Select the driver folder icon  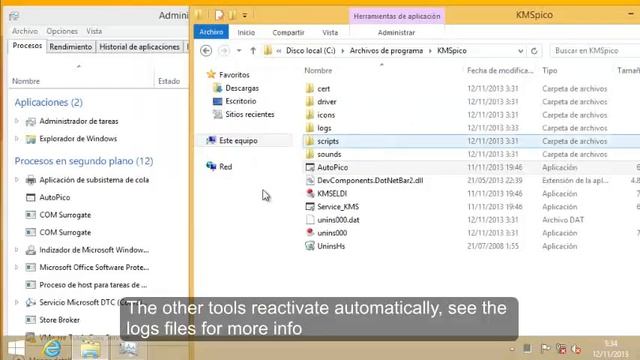pyautogui.click(x=310, y=102)
